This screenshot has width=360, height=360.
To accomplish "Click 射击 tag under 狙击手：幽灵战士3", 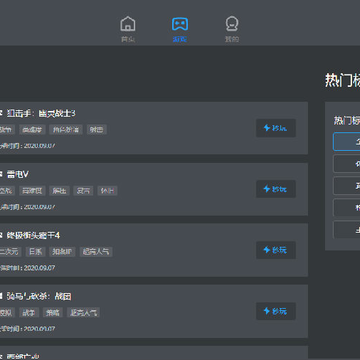I will click(x=97, y=130).
